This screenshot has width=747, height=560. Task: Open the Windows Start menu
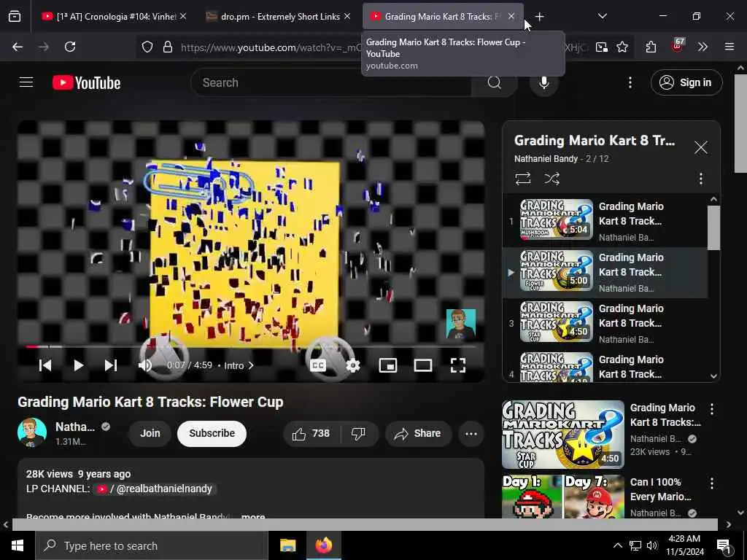18,545
